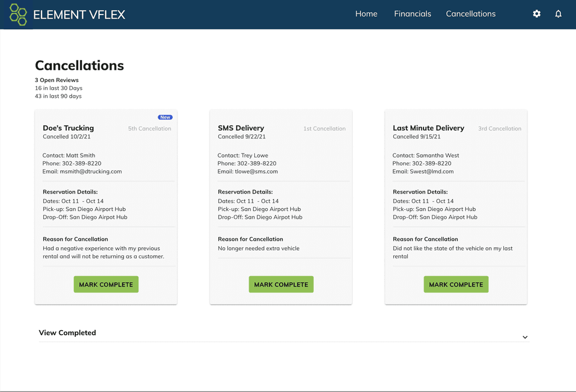The image size is (576, 392).
Task: Click the New badge on Doe's Trucking card
Action: (x=165, y=117)
